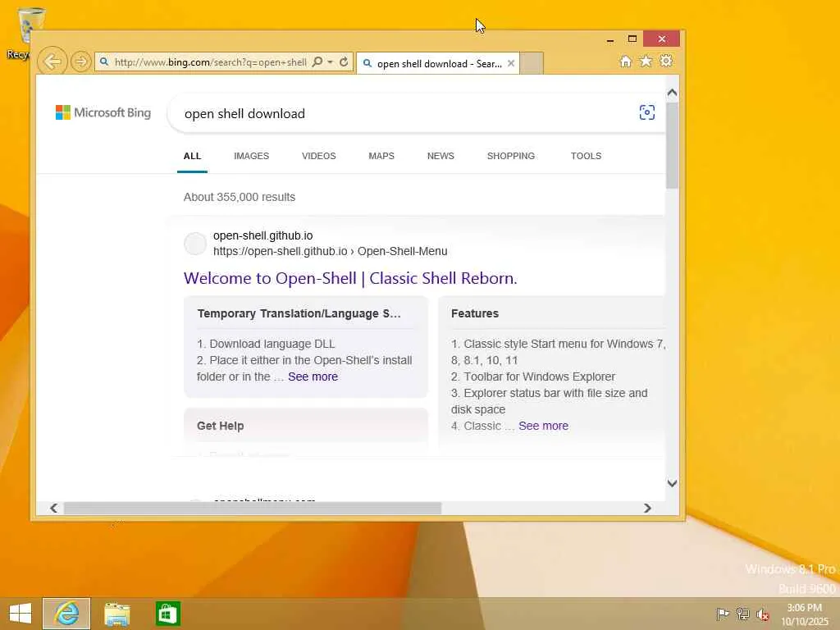Go to Home page via house icon

pyautogui.click(x=625, y=61)
